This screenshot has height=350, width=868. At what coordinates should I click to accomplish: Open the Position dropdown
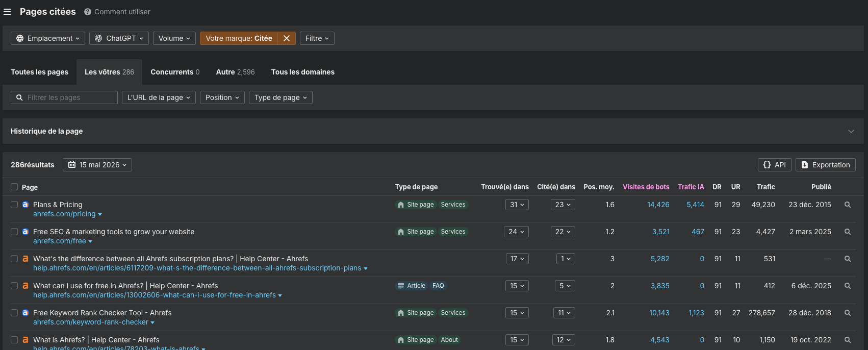(222, 97)
